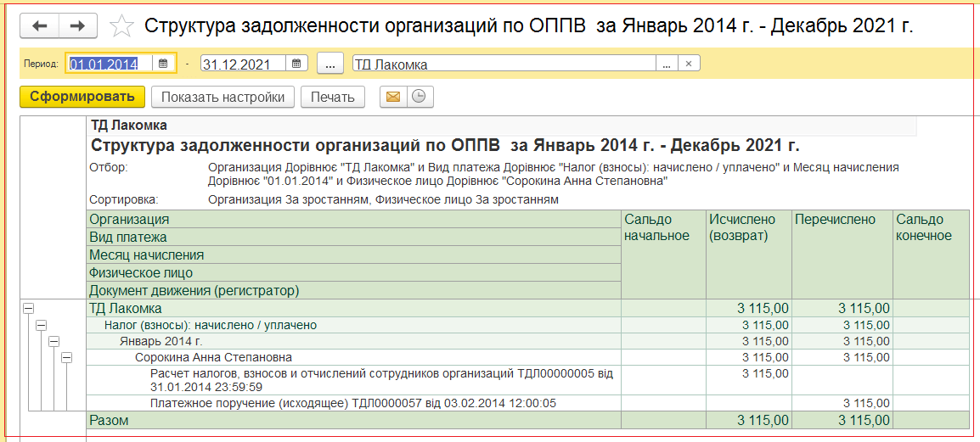Collapse the Сорокина Анна Степановна group

pyautogui.click(x=66, y=357)
